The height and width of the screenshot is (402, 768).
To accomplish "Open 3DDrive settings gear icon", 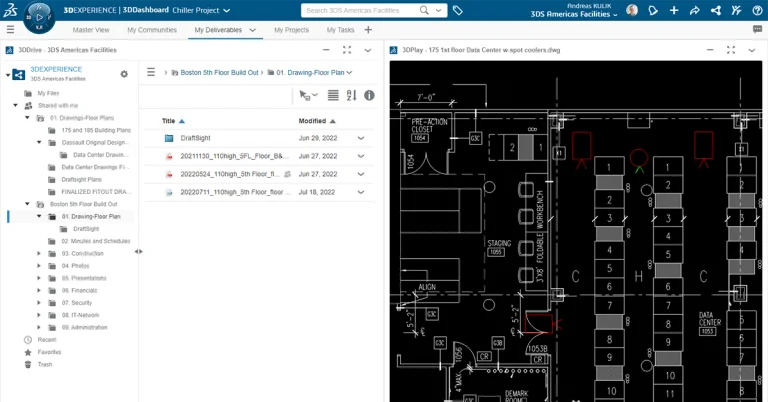I will tap(124, 73).
